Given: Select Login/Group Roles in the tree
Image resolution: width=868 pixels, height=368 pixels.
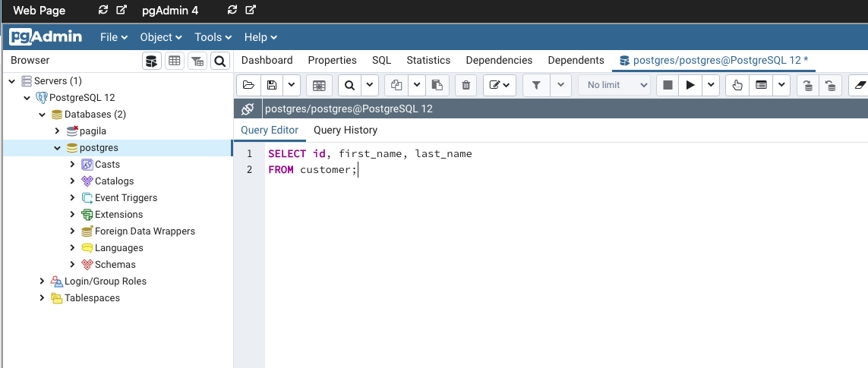Looking at the screenshot, I should pyautogui.click(x=105, y=282).
